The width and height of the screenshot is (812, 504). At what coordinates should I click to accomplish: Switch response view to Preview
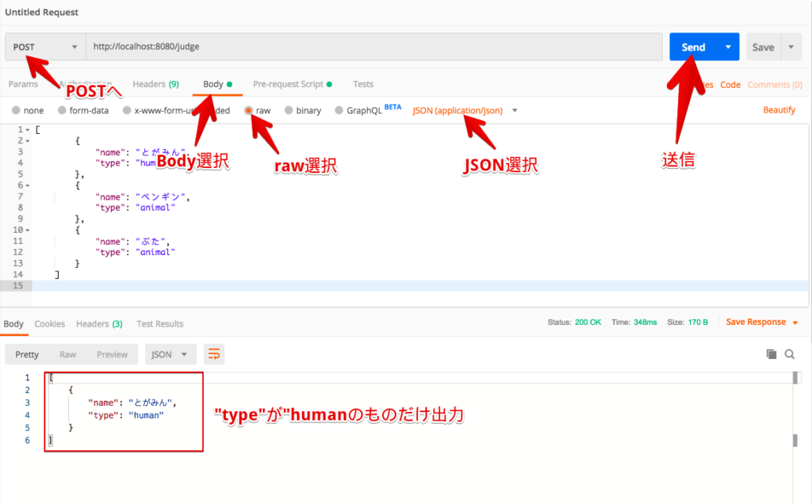click(112, 354)
